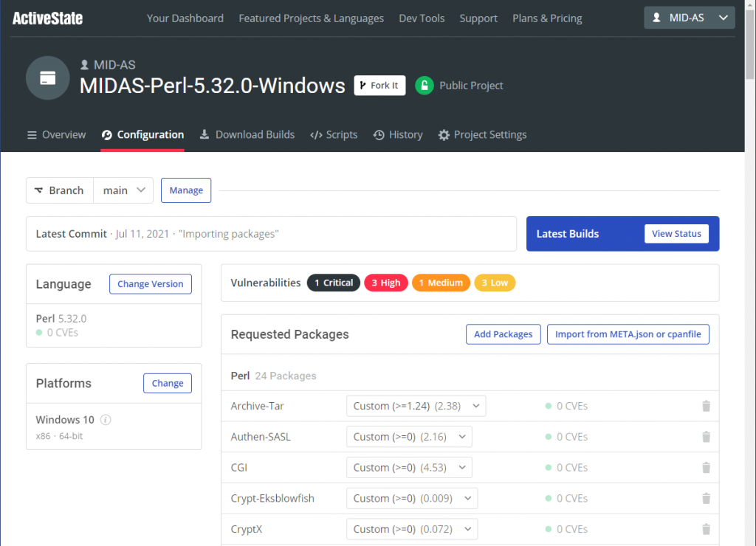This screenshot has width=756, height=546.
Task: Open CryptX version dropdown
Action: (x=412, y=529)
